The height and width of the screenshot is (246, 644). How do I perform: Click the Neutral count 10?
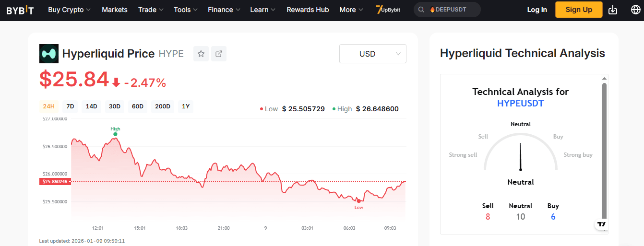[x=521, y=217]
